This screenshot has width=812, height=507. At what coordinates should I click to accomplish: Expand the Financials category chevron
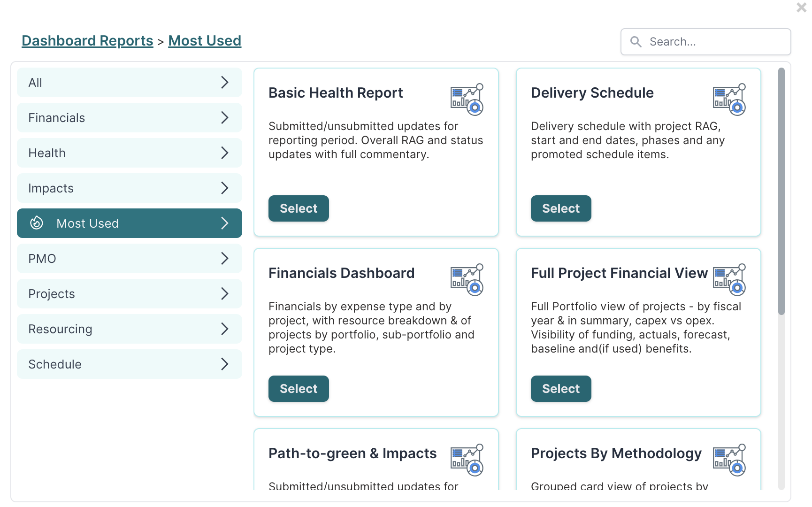(225, 117)
